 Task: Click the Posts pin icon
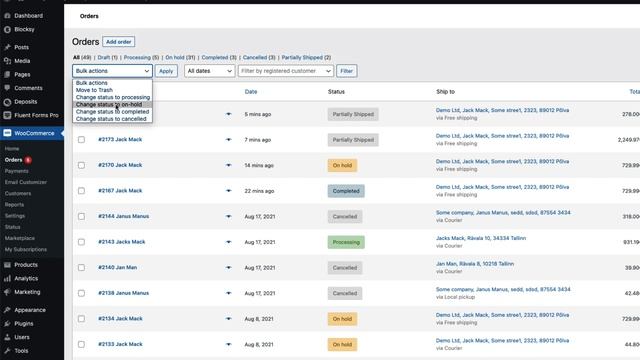click(7, 47)
